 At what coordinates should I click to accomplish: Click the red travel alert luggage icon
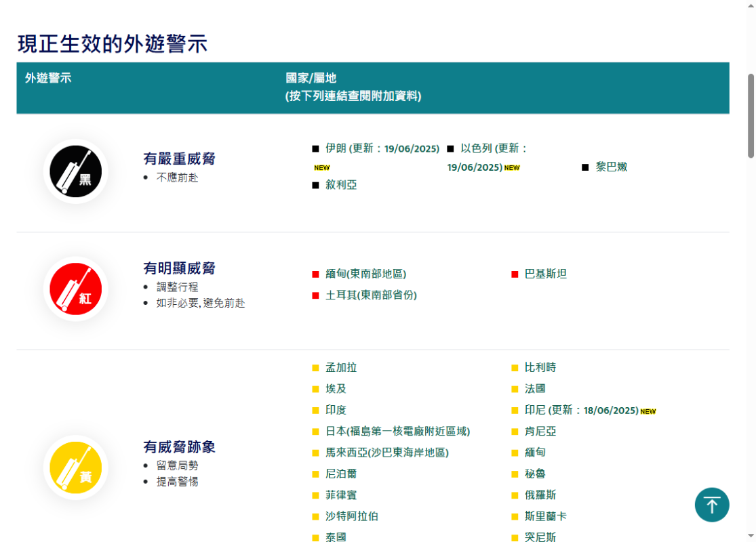(x=76, y=289)
